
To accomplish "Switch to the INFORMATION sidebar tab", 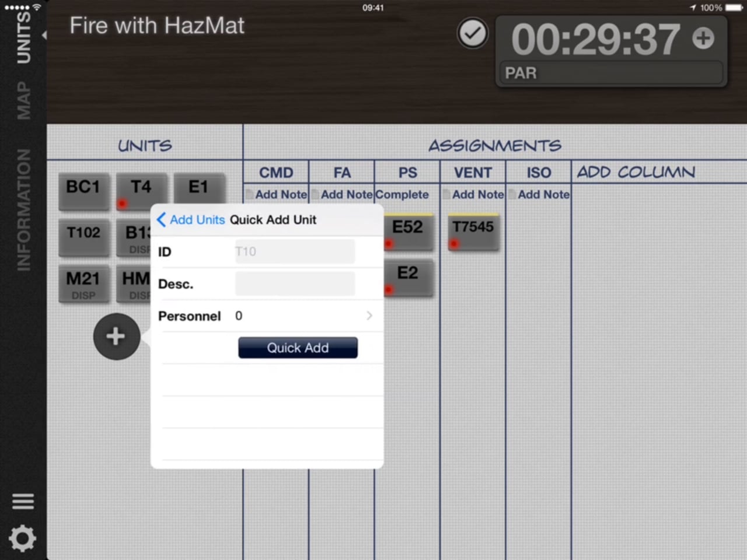I will tap(23, 209).
